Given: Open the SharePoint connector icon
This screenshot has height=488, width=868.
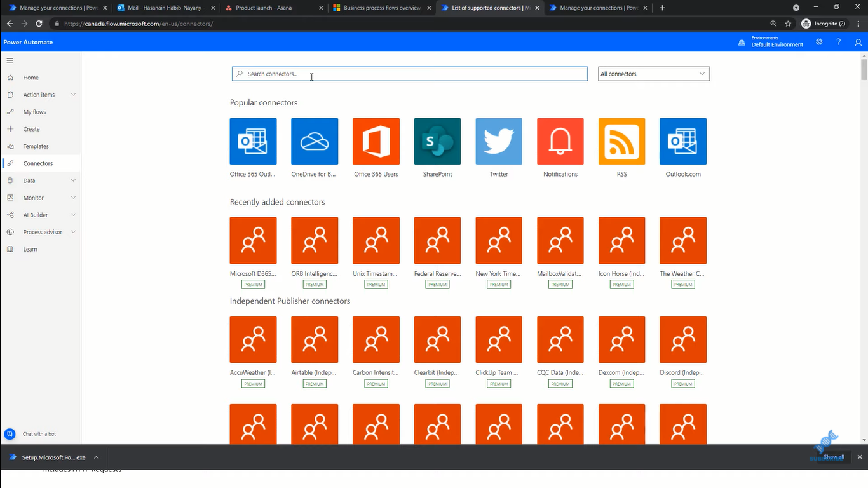Looking at the screenshot, I should [437, 141].
